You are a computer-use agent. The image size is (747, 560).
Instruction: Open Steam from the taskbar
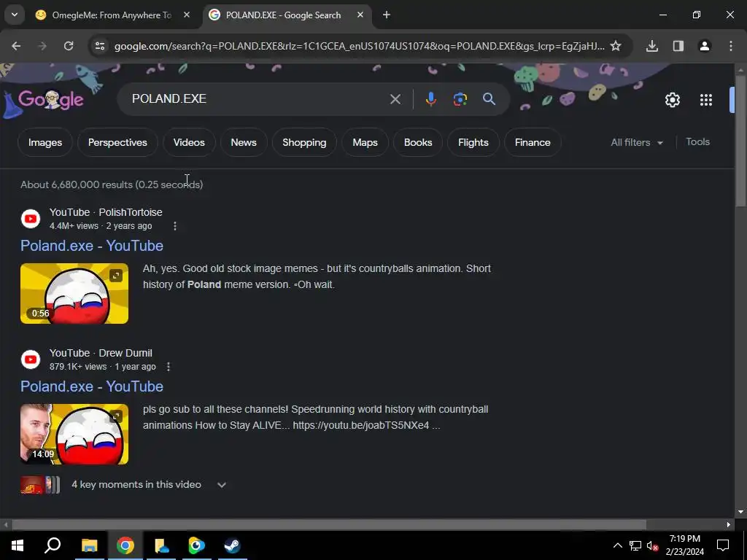233,545
